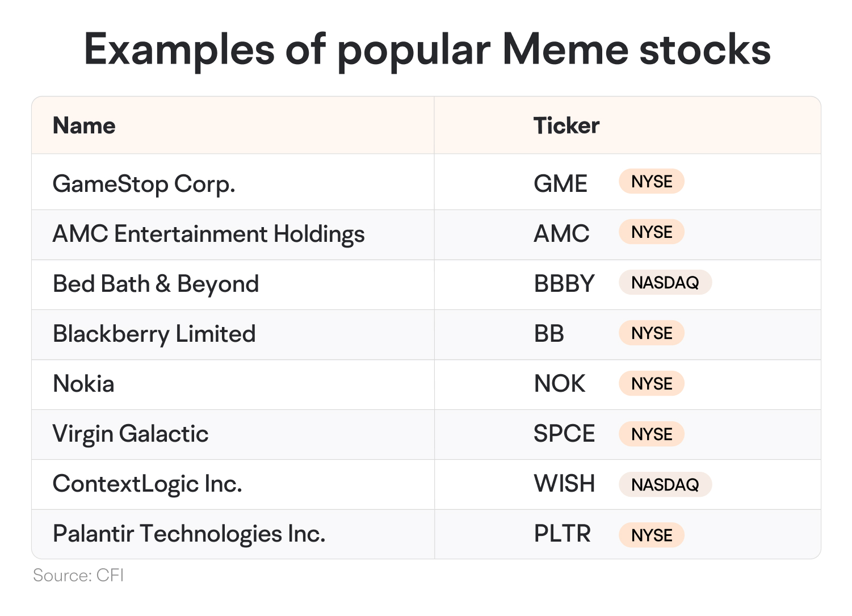Screen dimensions: 852x616
Task: Click the NASDAQ badge next to BBBY
Action: pos(665,283)
